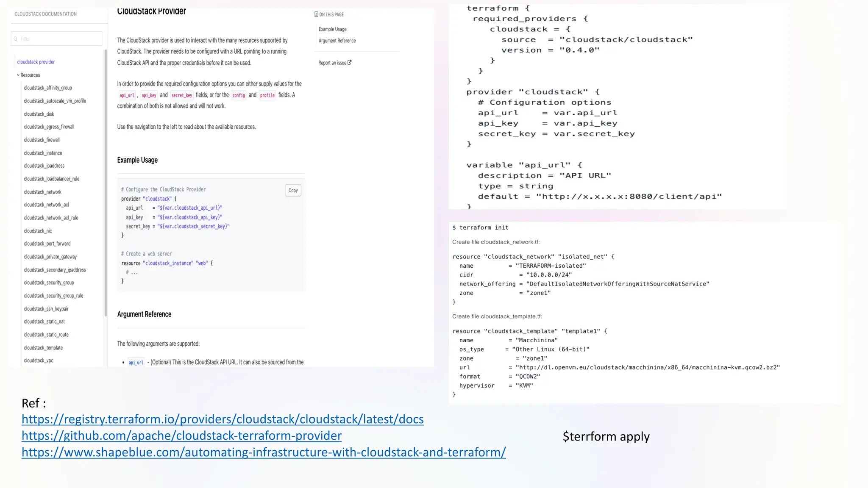Click the On This Page document icon
Viewport: 868px width, 488px height.
pos(316,14)
